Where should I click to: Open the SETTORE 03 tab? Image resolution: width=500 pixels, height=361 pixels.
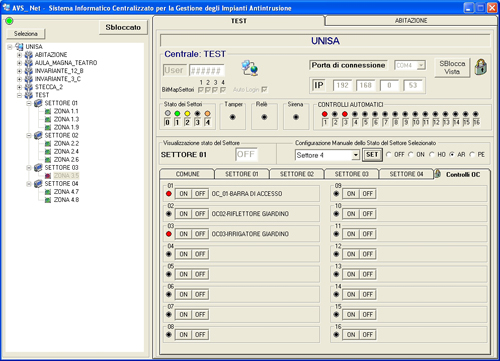pyautogui.click(x=351, y=174)
